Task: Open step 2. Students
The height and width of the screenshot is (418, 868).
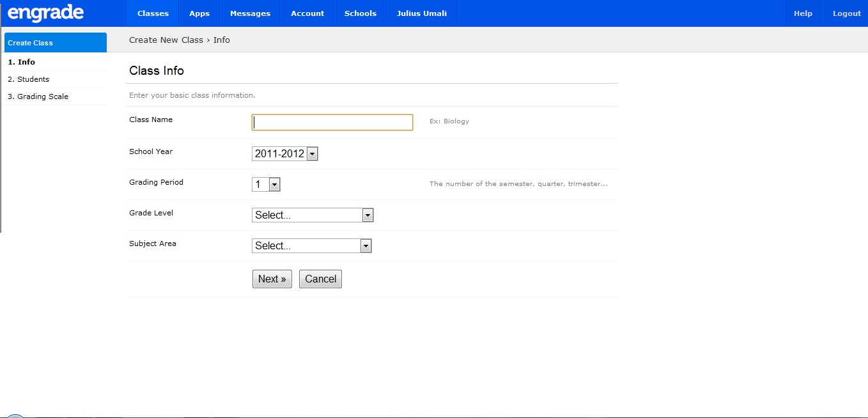Action: pyautogui.click(x=29, y=79)
